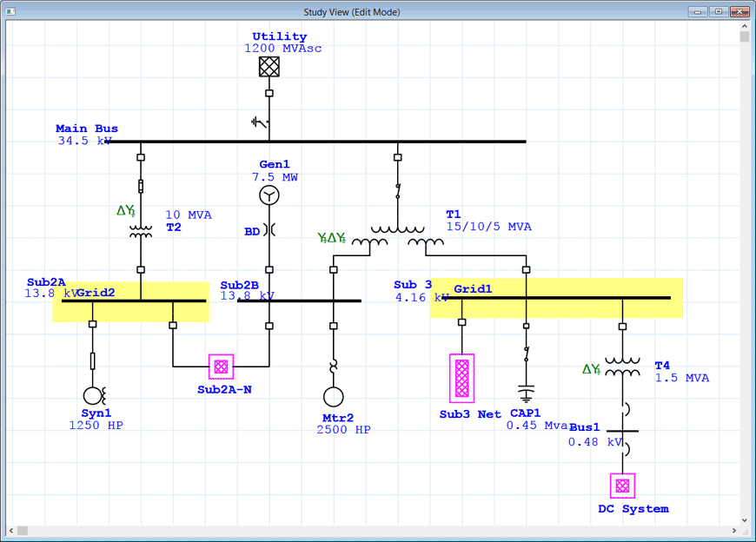
Task: Select the Utility power grid symbol
Action: coord(269,67)
